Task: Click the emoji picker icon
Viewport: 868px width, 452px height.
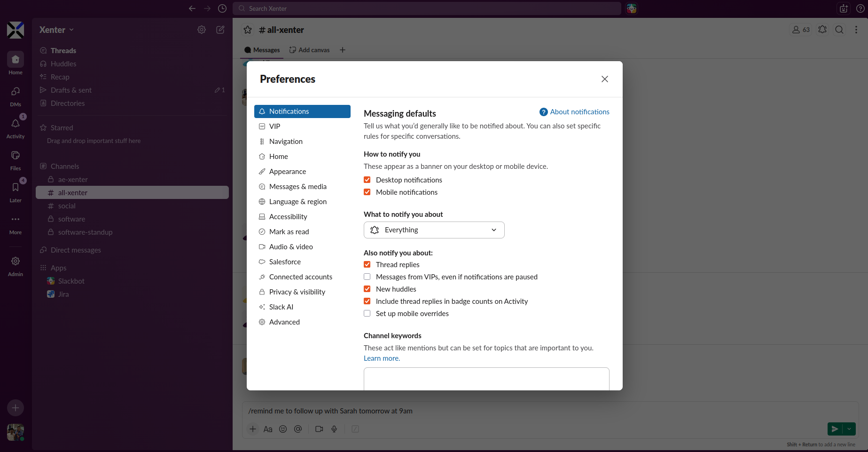Action: (x=283, y=429)
